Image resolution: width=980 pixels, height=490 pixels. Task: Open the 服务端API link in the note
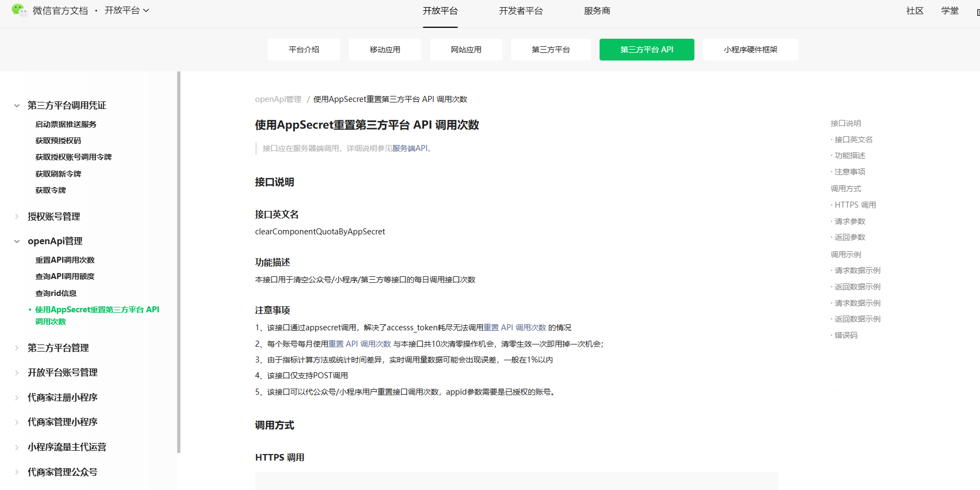coord(410,148)
